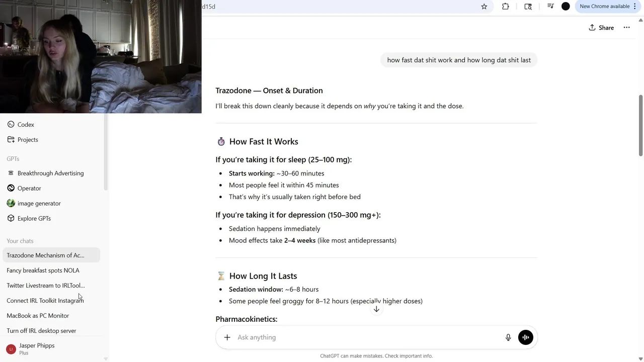Click Explore GPTs in the sidebar
Image resolution: width=644 pixels, height=362 pixels.
click(x=34, y=218)
